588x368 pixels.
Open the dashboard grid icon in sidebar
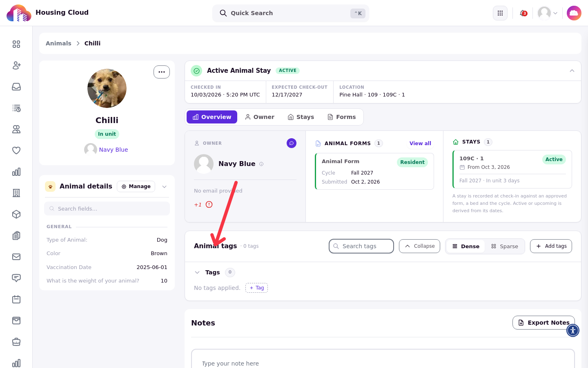tap(16, 44)
